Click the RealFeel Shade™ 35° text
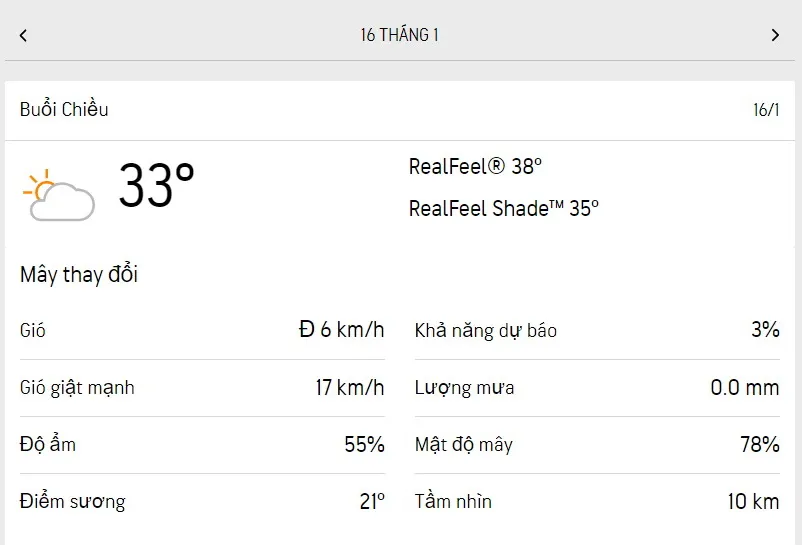 [x=503, y=209]
